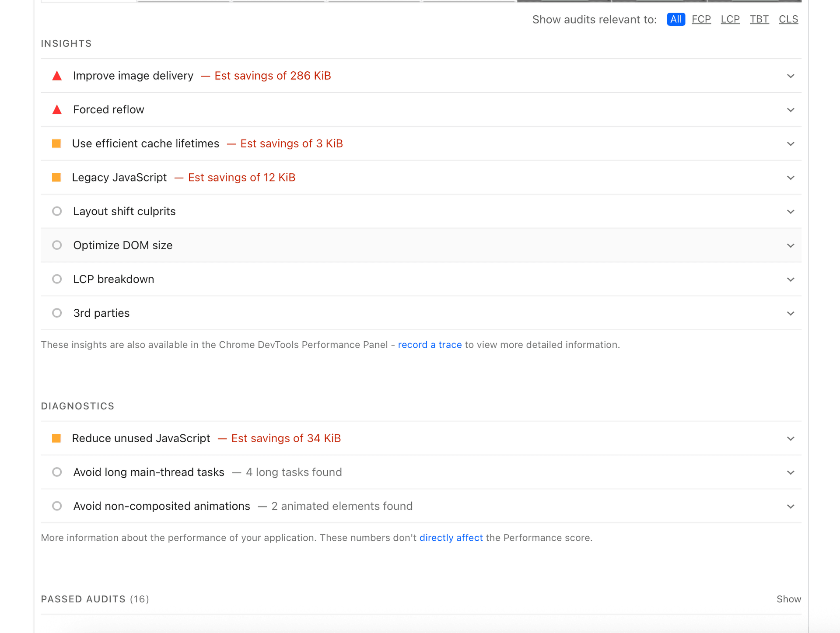The image size is (840, 633).
Task: Click orange square icon beside Legacy JavaScript
Action: coord(56,178)
